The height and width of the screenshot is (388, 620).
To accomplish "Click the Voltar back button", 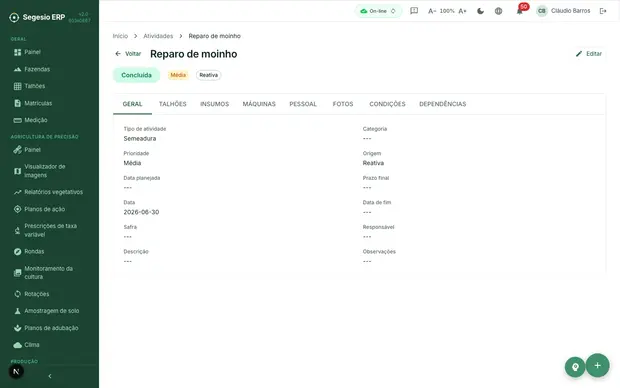I will 128,54.
